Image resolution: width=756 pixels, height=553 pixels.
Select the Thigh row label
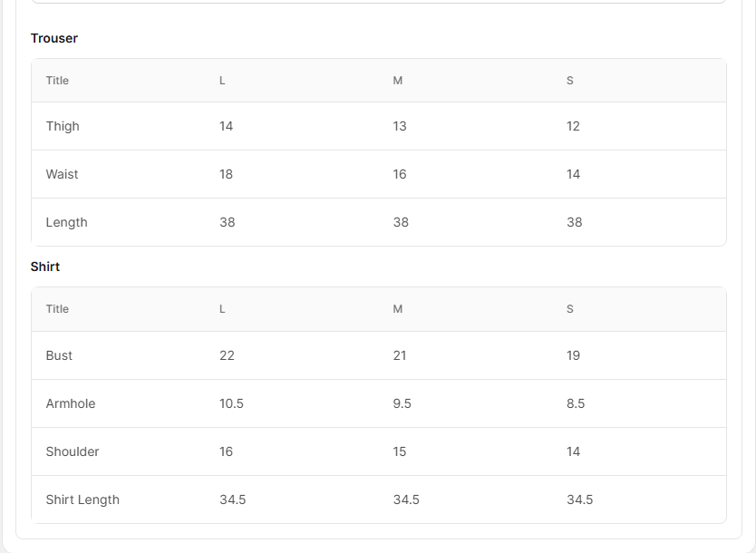pos(63,126)
